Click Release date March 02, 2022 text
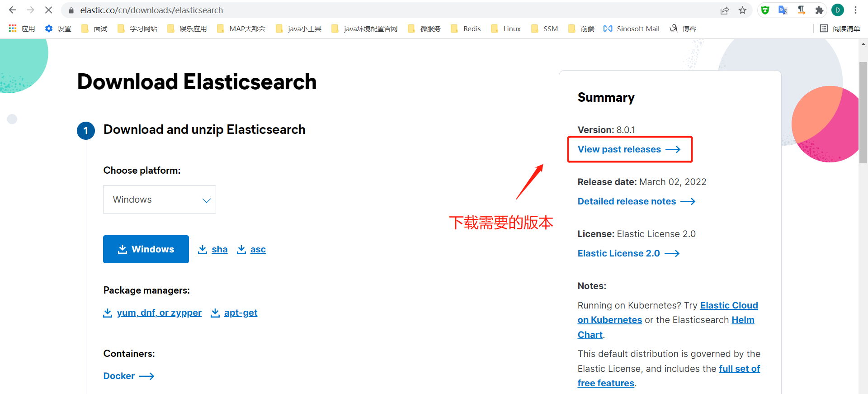Viewport: 868px width, 394px height. (642, 182)
